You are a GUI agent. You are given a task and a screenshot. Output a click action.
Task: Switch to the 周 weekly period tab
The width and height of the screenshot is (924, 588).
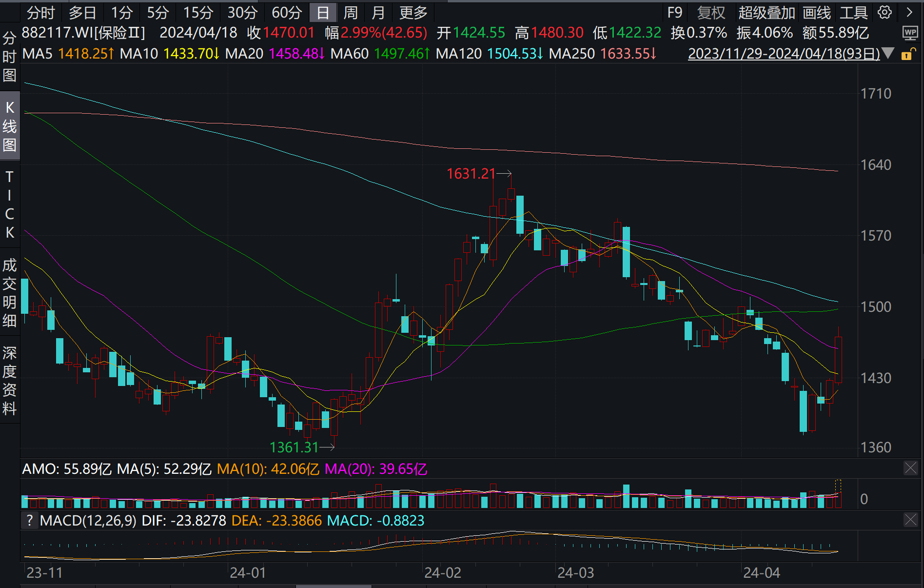coord(350,13)
